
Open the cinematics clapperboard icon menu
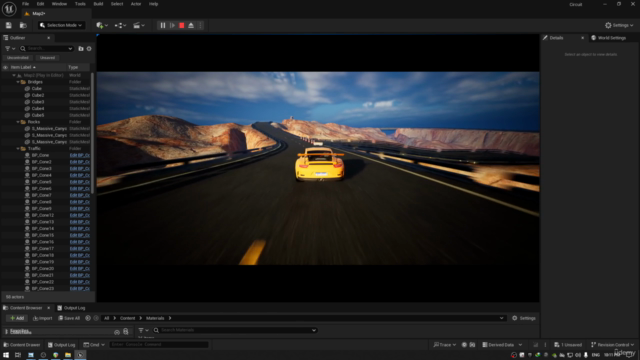click(139, 25)
